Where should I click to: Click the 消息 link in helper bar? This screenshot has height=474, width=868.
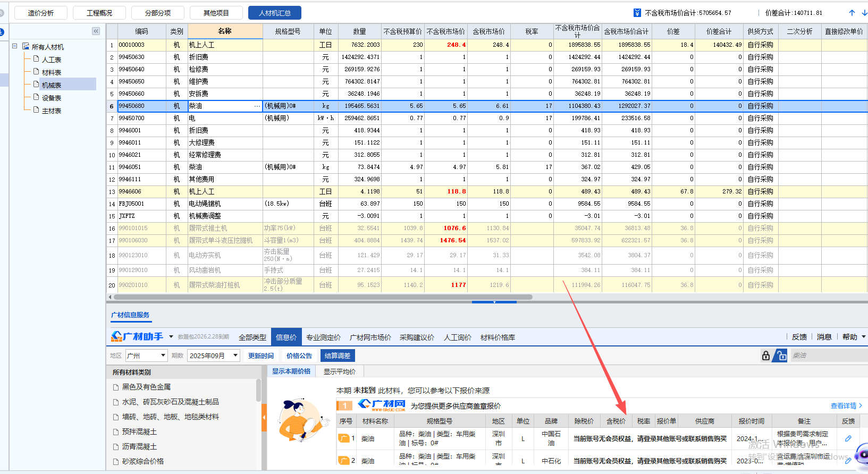pyautogui.click(x=824, y=337)
